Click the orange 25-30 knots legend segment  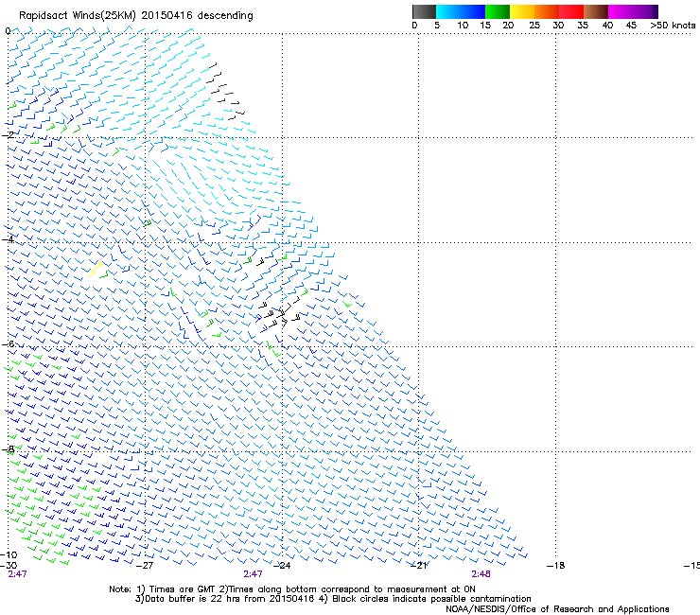click(547, 11)
